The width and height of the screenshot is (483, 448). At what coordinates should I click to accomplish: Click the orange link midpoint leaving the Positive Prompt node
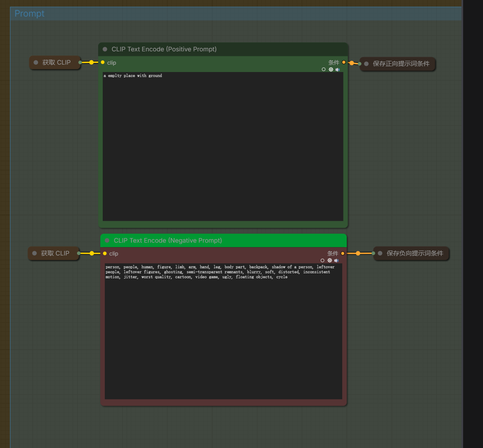(x=352, y=63)
